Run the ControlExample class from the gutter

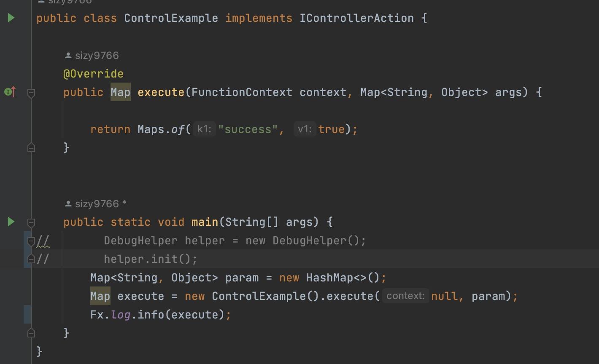point(11,18)
